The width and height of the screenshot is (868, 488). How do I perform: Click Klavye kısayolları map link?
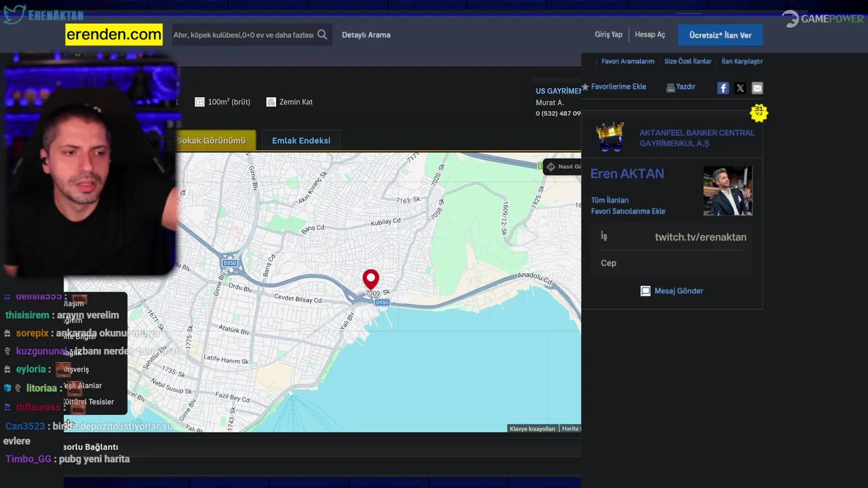point(532,428)
